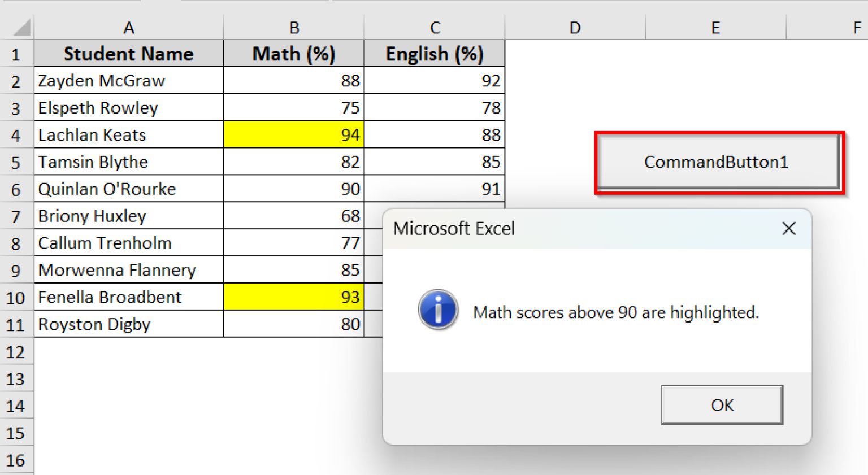The width and height of the screenshot is (868, 475).
Task: Select column A header
Action: pyautogui.click(x=129, y=28)
